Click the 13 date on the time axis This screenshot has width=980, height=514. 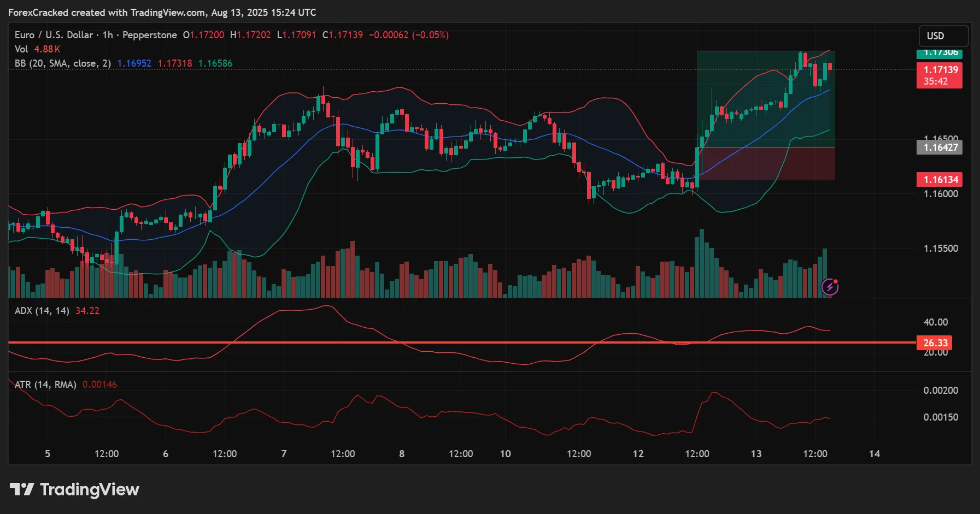pyautogui.click(x=757, y=453)
